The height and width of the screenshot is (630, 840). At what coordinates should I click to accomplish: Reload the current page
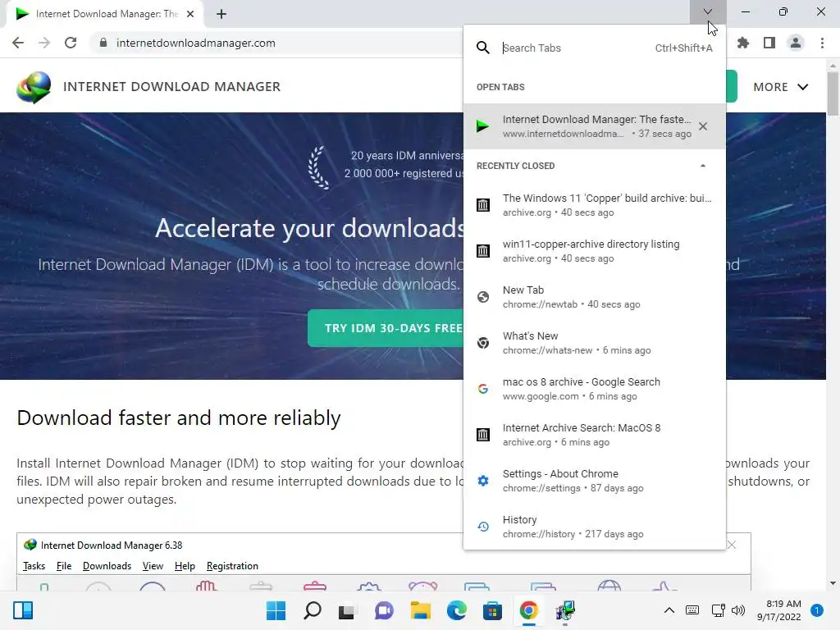point(71,43)
